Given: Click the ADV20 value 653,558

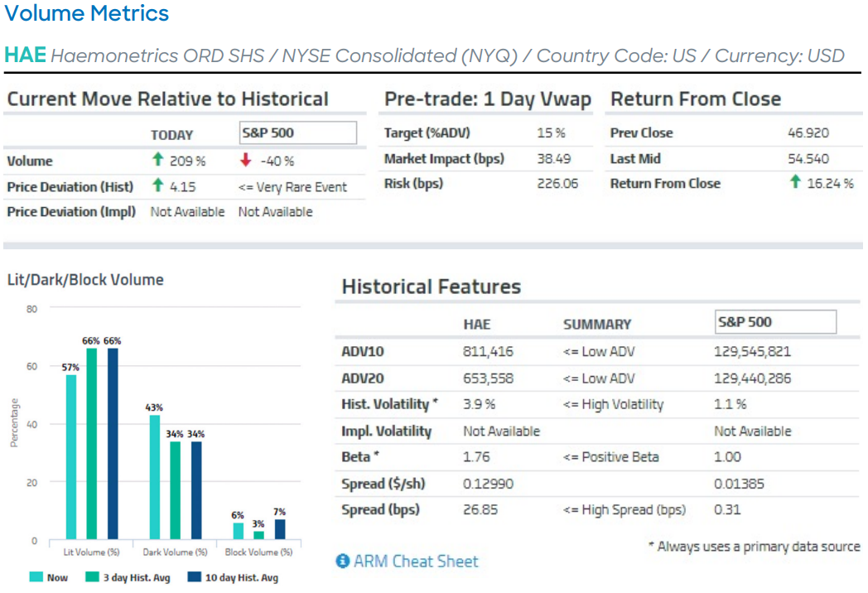Looking at the screenshot, I should [489, 378].
